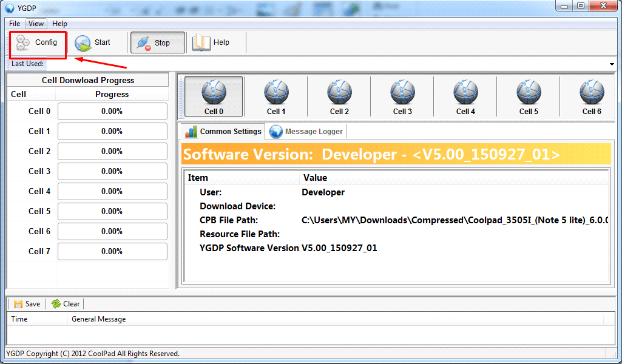Minimize the YGDP window
The width and height of the screenshot is (622, 364).
click(x=564, y=6)
